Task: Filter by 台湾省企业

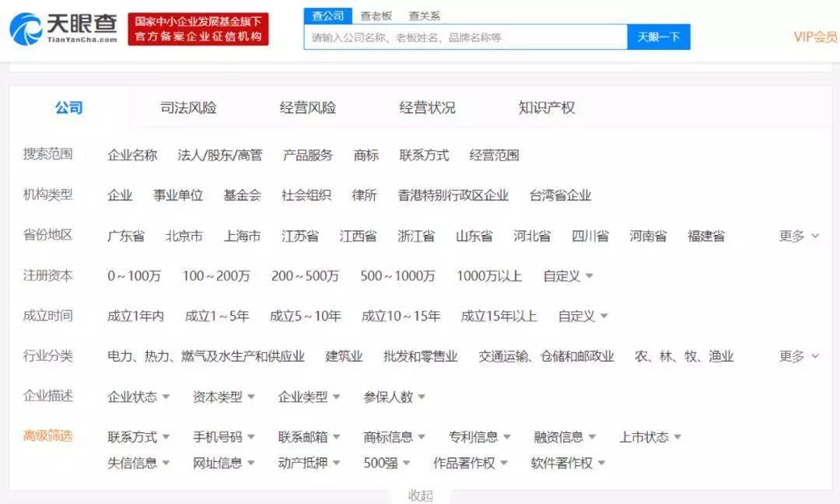Action: [560, 195]
